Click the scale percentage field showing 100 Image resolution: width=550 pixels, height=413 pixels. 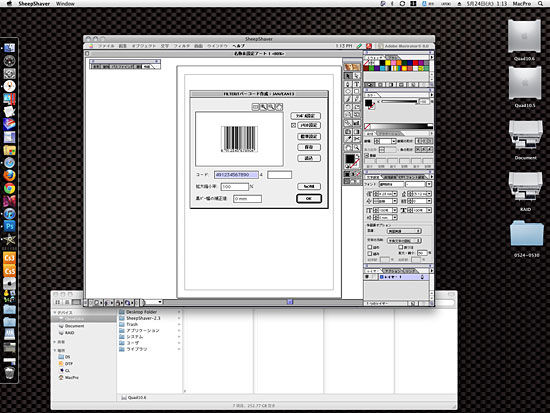click(235, 187)
